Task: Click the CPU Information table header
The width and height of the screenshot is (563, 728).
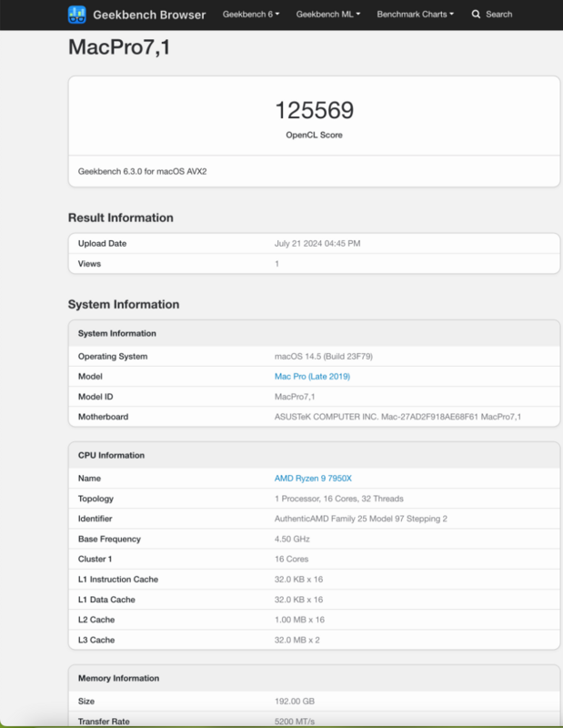Action: pyautogui.click(x=314, y=456)
